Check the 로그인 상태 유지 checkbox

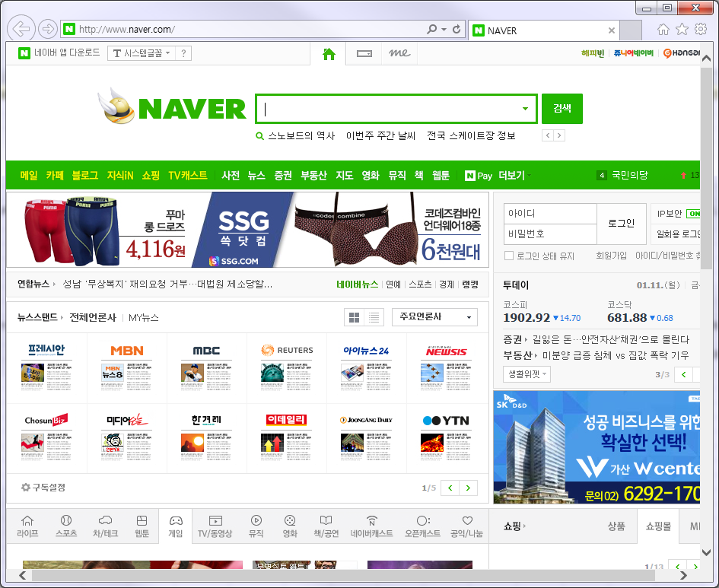[508, 256]
